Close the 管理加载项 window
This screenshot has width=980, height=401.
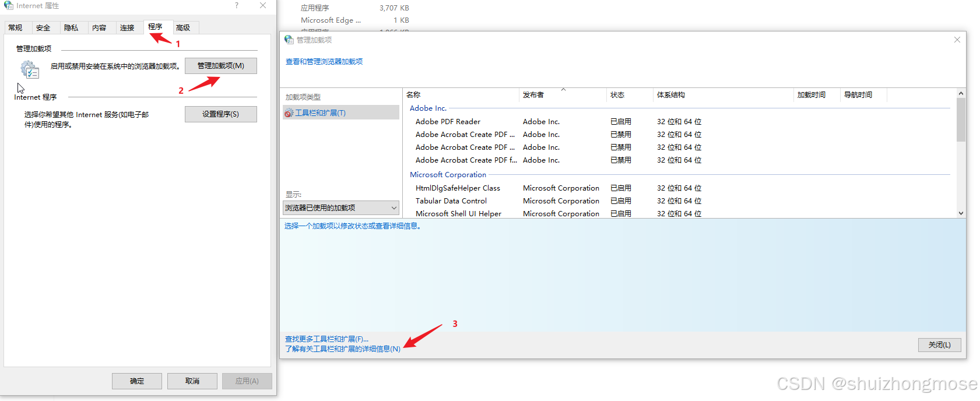pos(957,40)
